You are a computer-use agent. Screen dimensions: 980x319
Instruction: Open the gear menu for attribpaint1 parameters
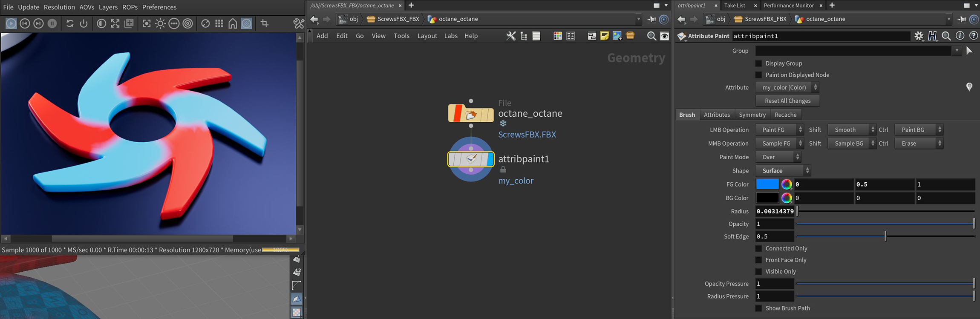[x=919, y=36]
